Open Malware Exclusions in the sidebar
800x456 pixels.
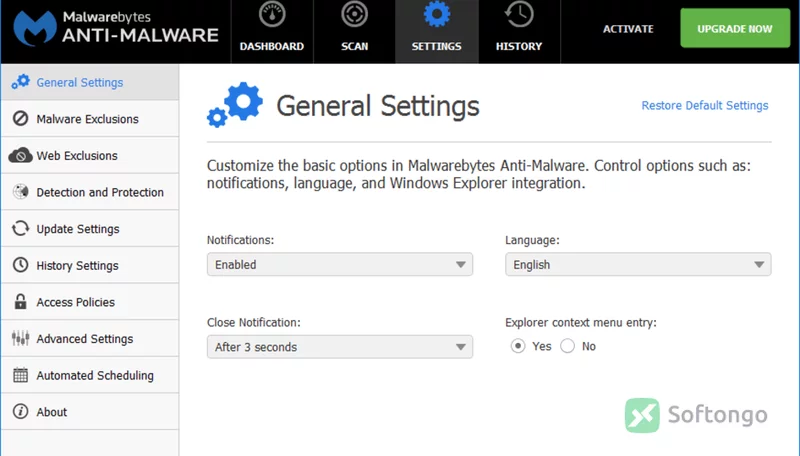tap(90, 119)
